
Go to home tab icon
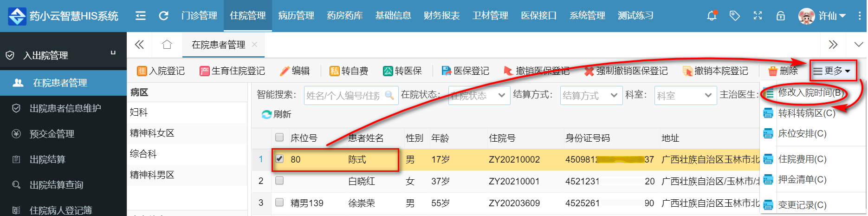click(167, 45)
